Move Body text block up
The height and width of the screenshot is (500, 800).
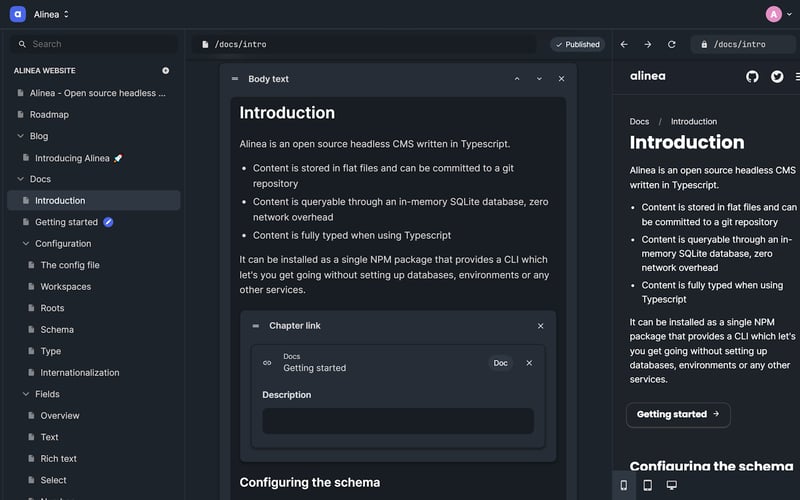(517, 79)
